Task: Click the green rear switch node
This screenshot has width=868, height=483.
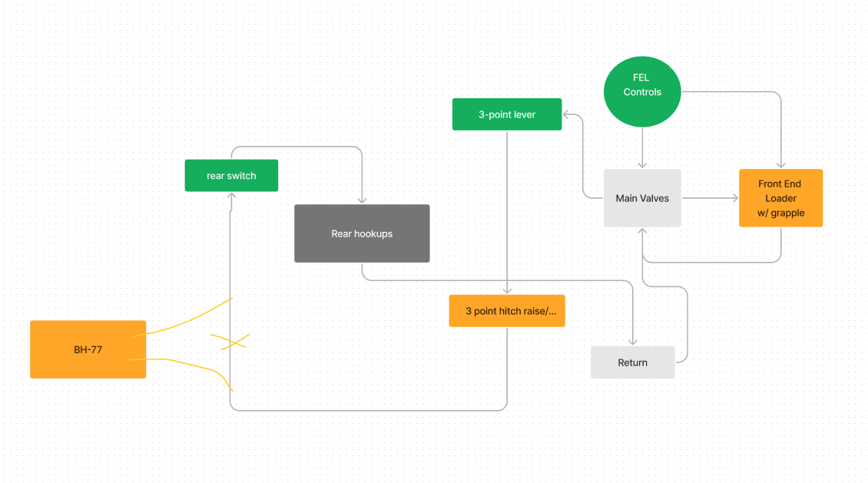Action: coord(231,176)
